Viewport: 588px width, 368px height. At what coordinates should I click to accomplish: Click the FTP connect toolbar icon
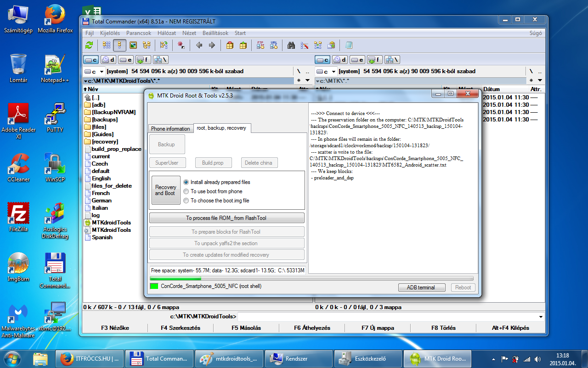(x=261, y=45)
